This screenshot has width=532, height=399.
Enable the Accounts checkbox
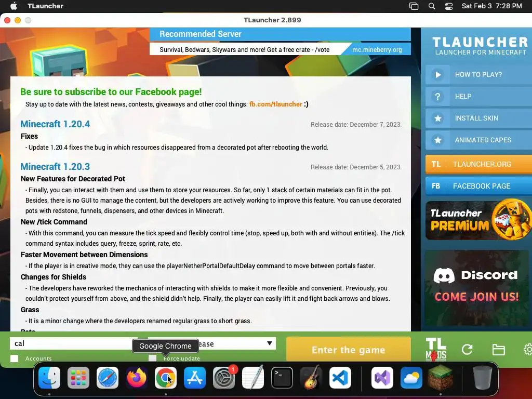[14, 358]
